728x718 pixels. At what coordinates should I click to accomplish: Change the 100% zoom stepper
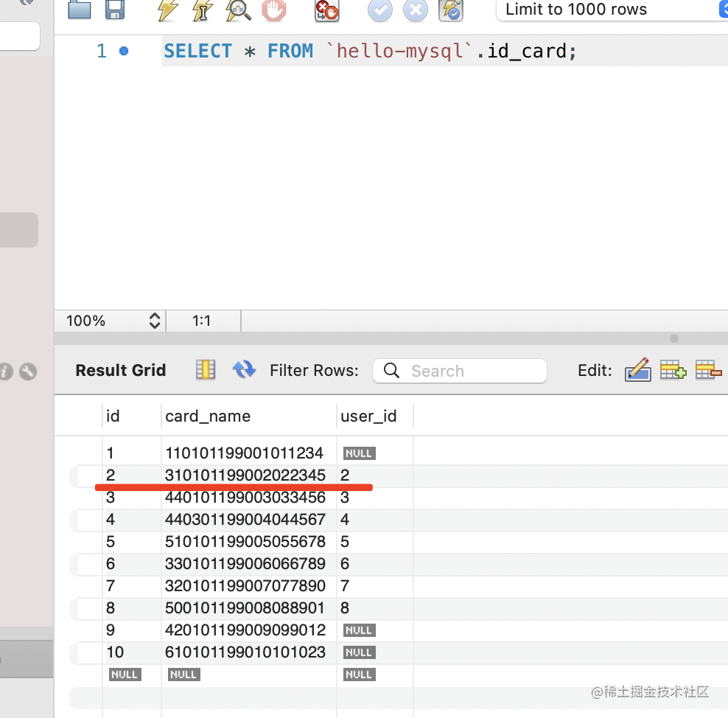155,321
